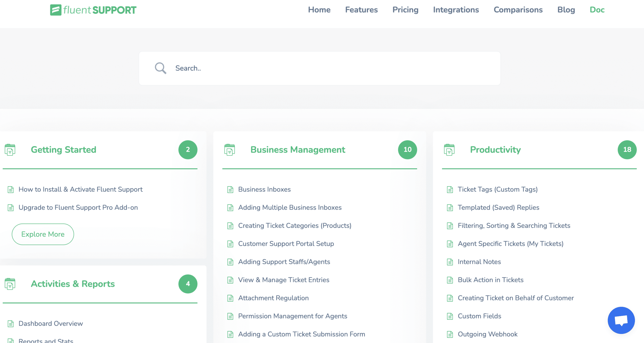Click the Fluent Support logo

point(93,10)
